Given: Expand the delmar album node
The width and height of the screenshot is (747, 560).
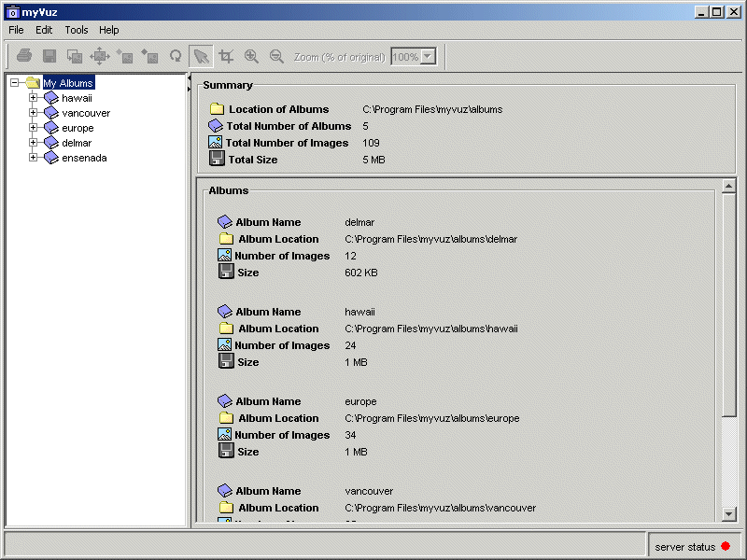Looking at the screenshot, I should tap(33, 143).
